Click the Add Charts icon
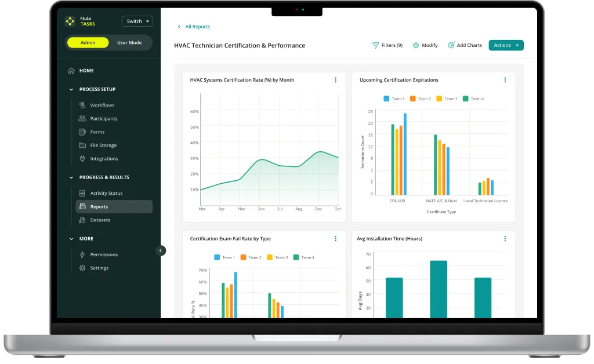This screenshot has height=364, width=594. [x=451, y=45]
